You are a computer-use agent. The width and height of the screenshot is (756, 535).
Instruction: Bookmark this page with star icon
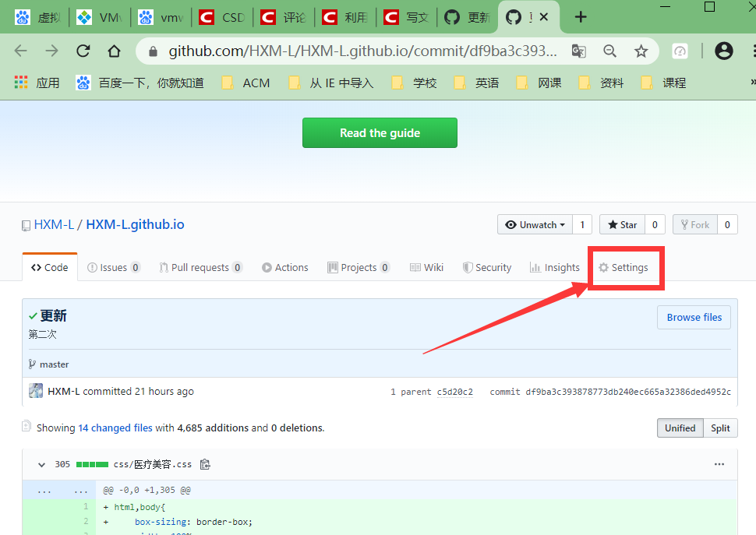[641, 51]
